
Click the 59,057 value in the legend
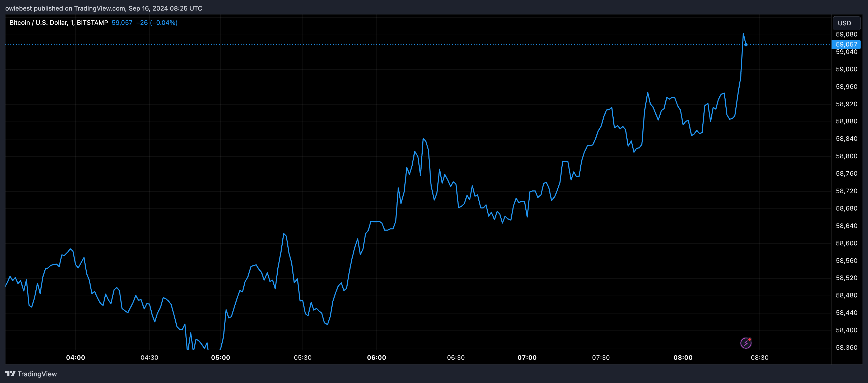[122, 22]
